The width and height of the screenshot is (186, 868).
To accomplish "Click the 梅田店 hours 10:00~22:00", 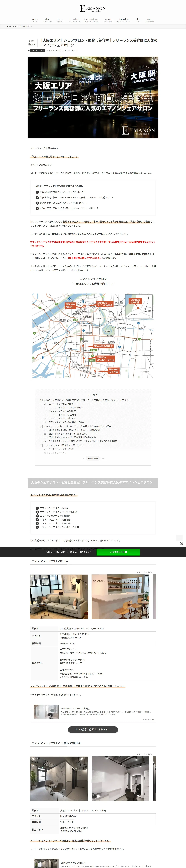I will pos(67,644).
